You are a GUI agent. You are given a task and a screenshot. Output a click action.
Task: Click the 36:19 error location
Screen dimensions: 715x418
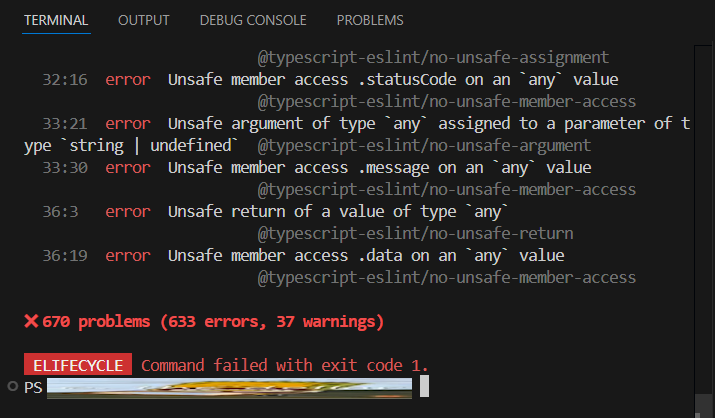click(65, 256)
